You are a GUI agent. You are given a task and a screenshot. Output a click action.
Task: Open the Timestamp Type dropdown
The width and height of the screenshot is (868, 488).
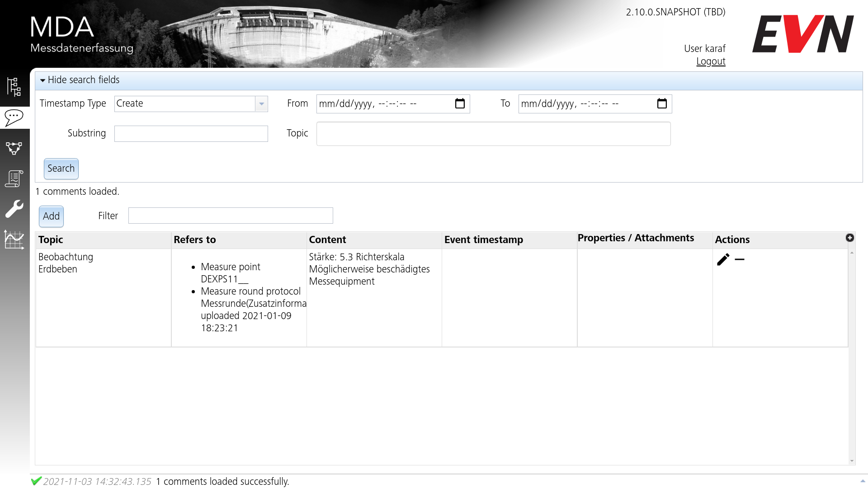point(261,103)
